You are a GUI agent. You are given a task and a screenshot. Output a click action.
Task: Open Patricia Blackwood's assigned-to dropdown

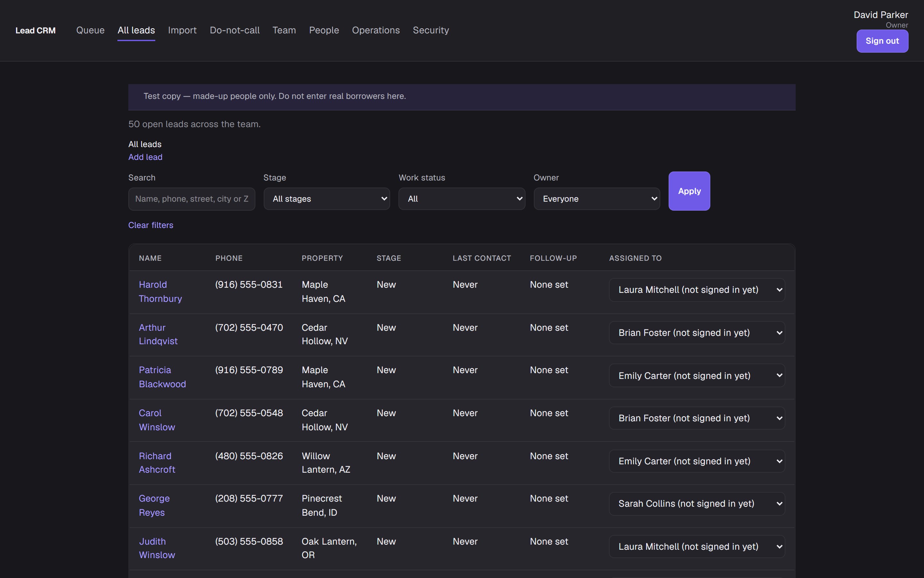point(697,375)
